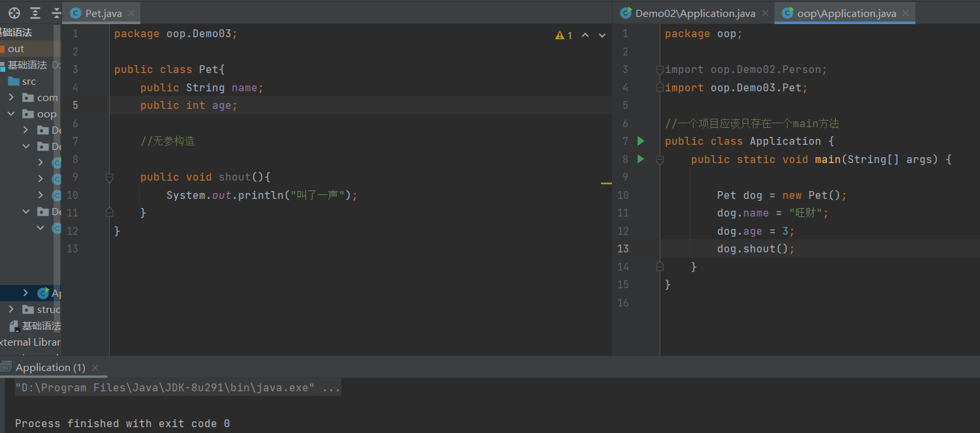Click the Java icon on oop\Application.java tab
The image size is (980, 433).
[x=788, y=13]
